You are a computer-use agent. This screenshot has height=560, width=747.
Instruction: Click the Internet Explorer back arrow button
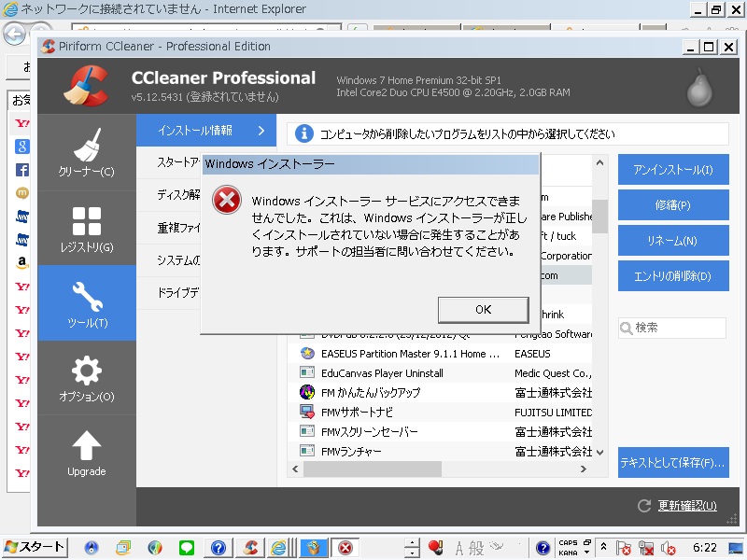[x=14, y=34]
